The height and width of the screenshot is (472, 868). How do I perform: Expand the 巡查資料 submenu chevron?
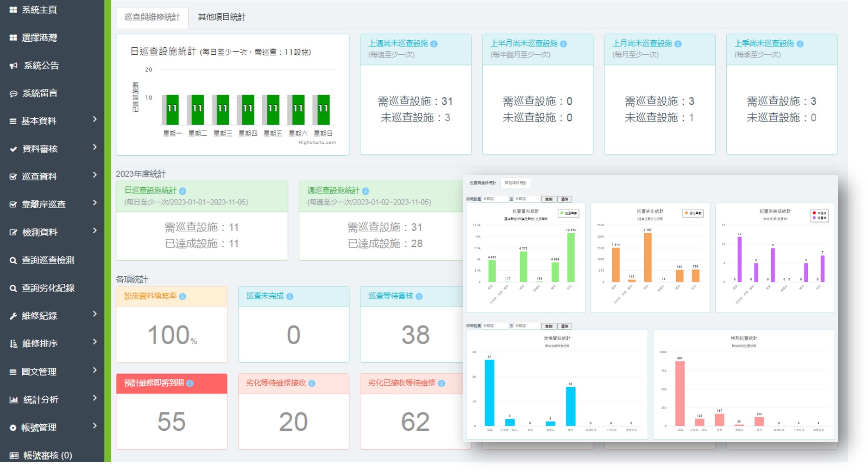coord(94,175)
